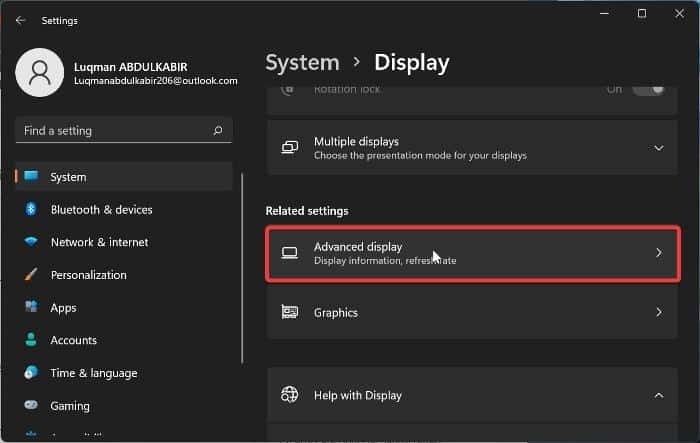Collapse the Help with Display section chevron
700x443 pixels.
pos(659,395)
